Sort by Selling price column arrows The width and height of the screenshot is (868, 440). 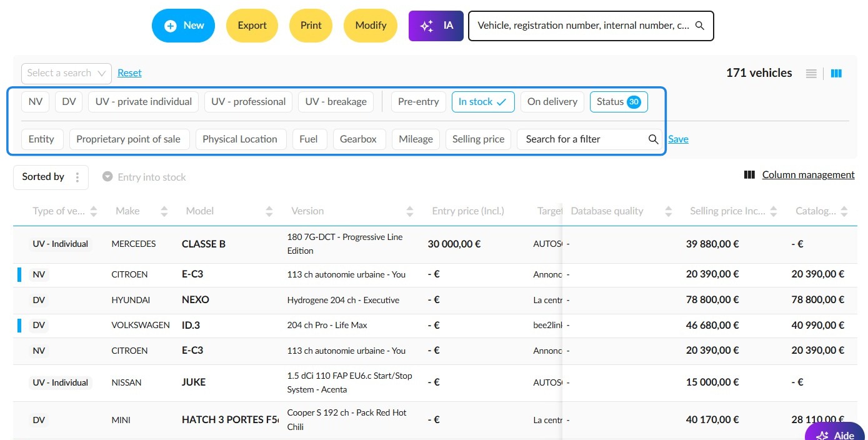click(774, 211)
